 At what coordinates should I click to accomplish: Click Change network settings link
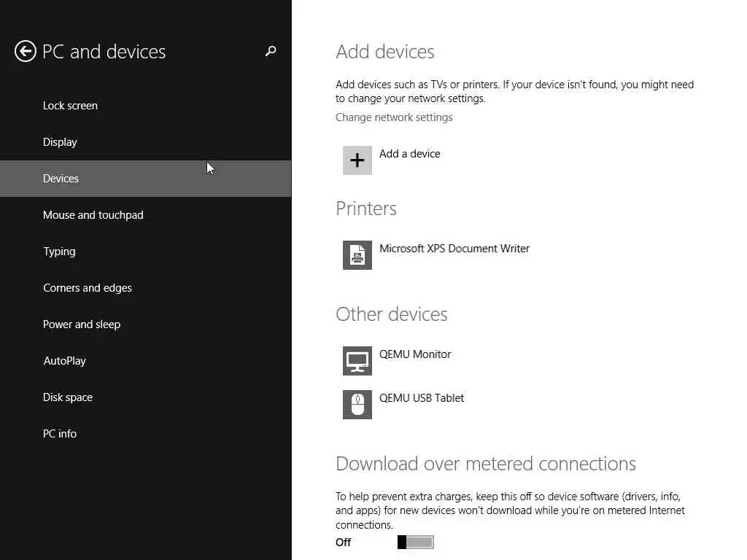pos(394,117)
